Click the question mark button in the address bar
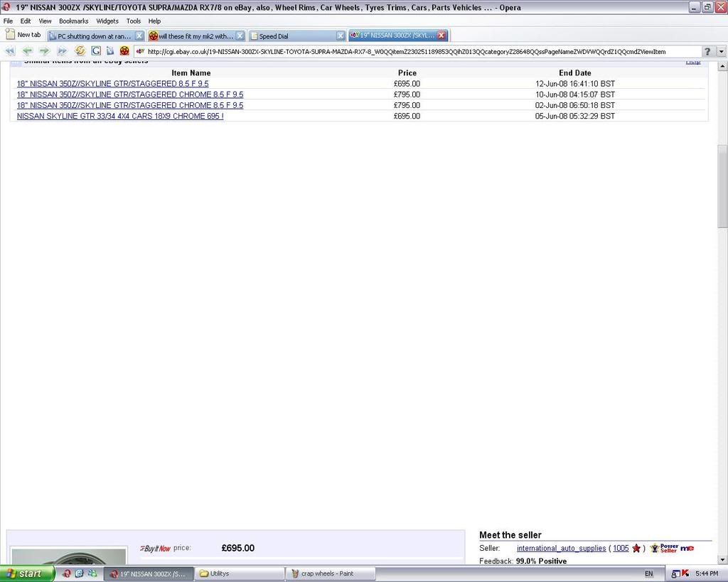728x582 pixels. point(707,51)
